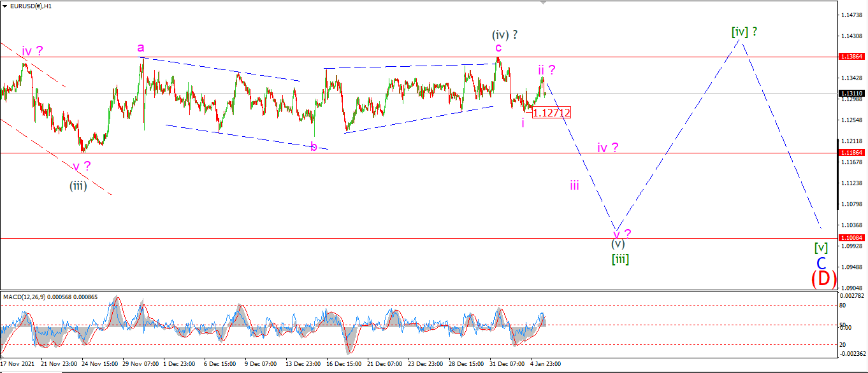
Task: Click the current price 1.13110 axis tag
Action: coord(851,93)
